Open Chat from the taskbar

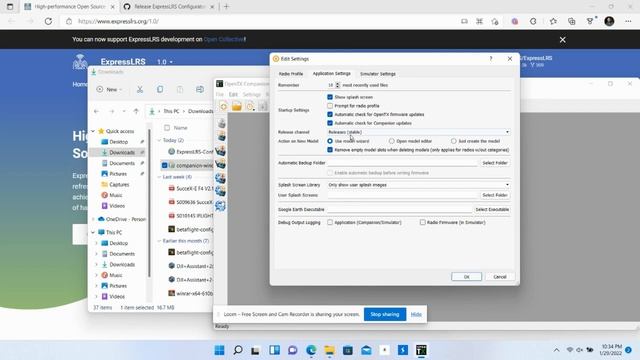[293, 350]
